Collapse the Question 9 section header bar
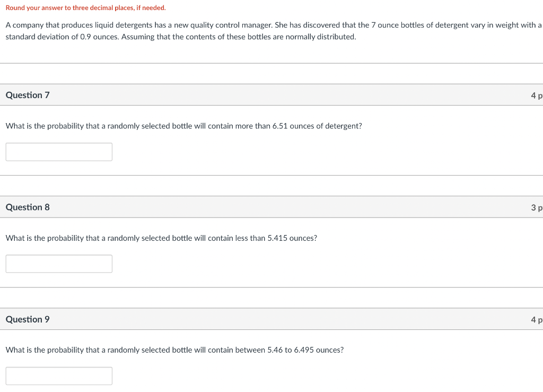This screenshot has width=543, height=392. [271, 319]
